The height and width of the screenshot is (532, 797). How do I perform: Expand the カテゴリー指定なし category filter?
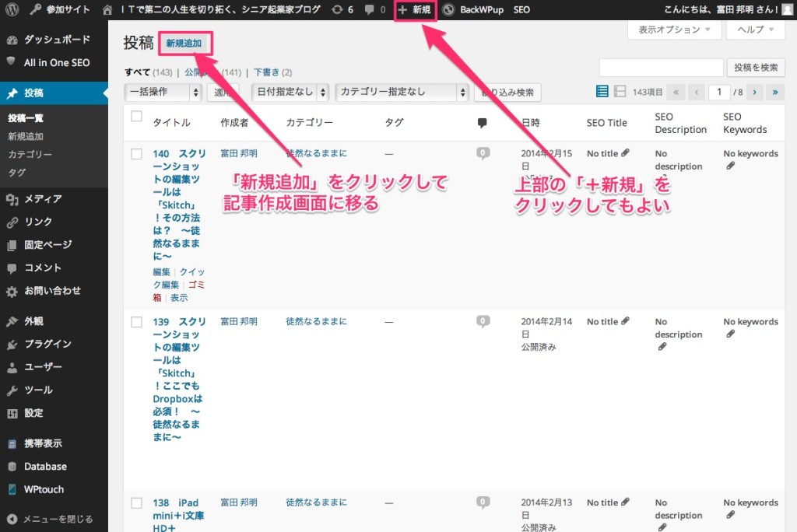coord(401,92)
